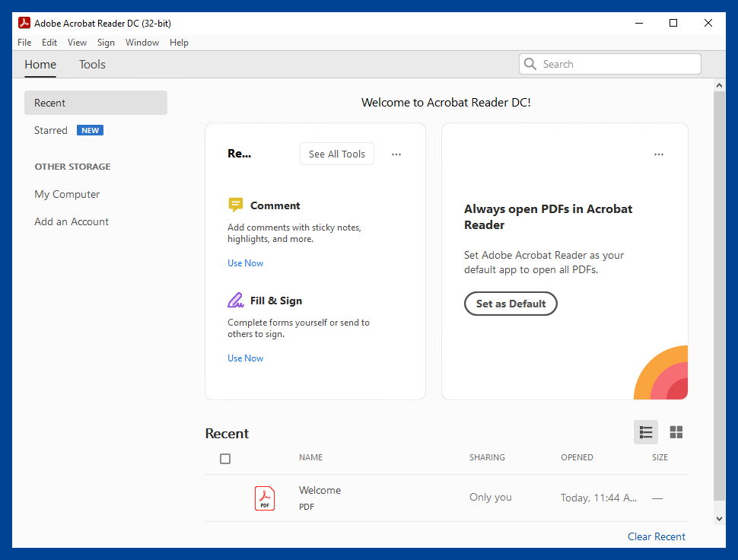Click the vertical scrollbar up arrow
The width and height of the screenshot is (738, 560).
(719, 85)
